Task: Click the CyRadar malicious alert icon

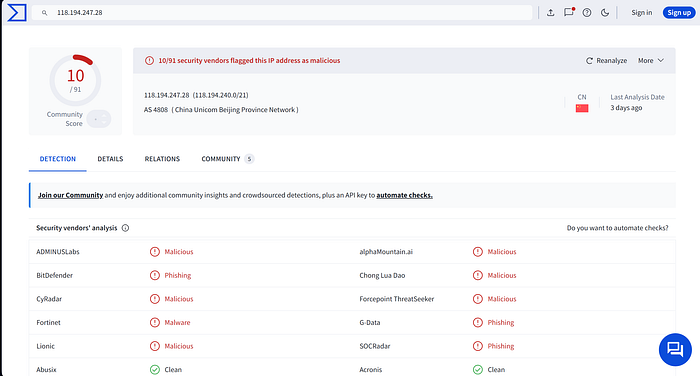Action: tap(154, 299)
